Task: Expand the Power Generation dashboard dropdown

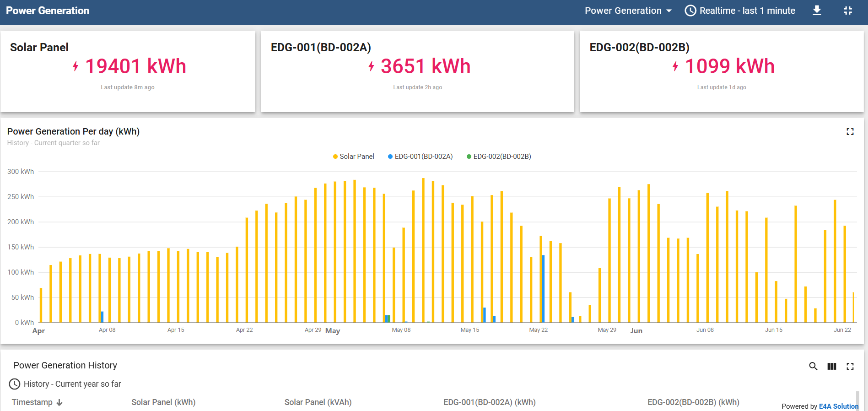Action: tap(628, 11)
